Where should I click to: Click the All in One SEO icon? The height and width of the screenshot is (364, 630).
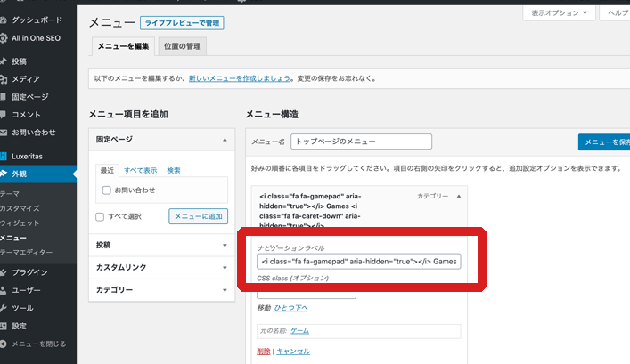tap(5, 38)
